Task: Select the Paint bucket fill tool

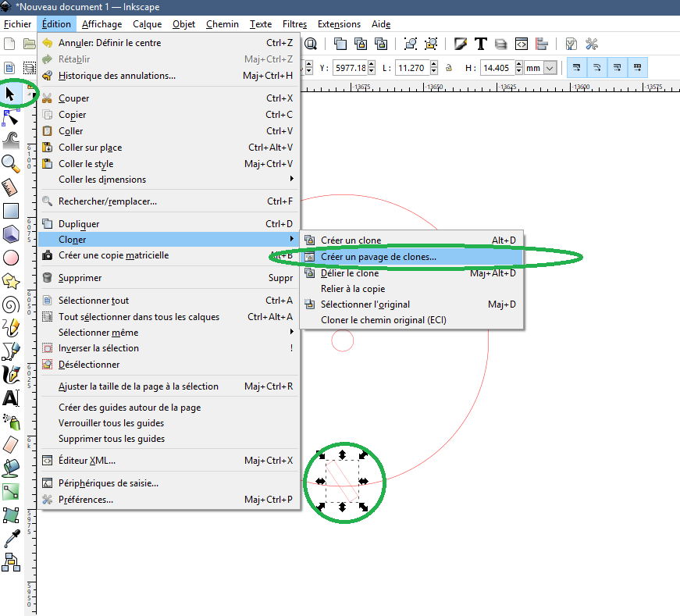Action: [x=11, y=468]
